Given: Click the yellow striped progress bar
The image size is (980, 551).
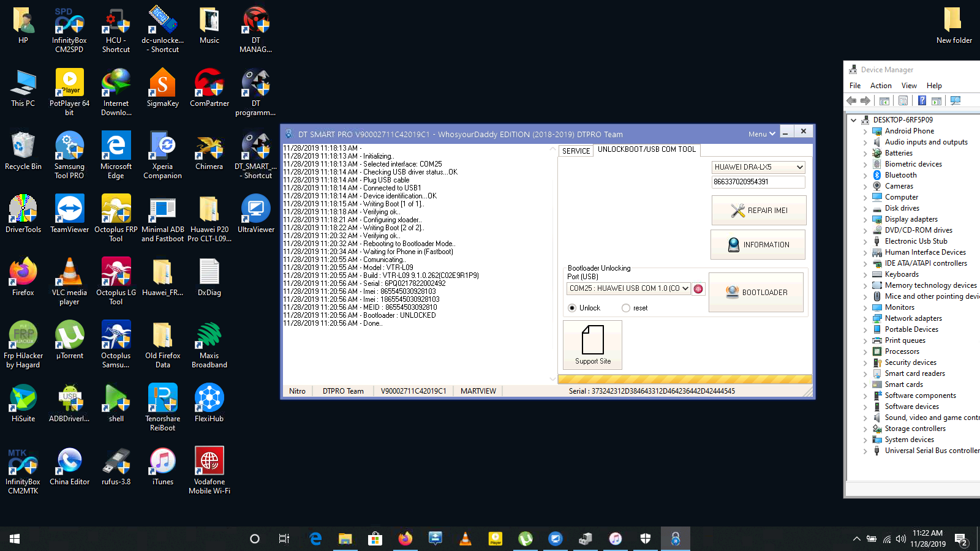Looking at the screenshot, I should point(685,379).
